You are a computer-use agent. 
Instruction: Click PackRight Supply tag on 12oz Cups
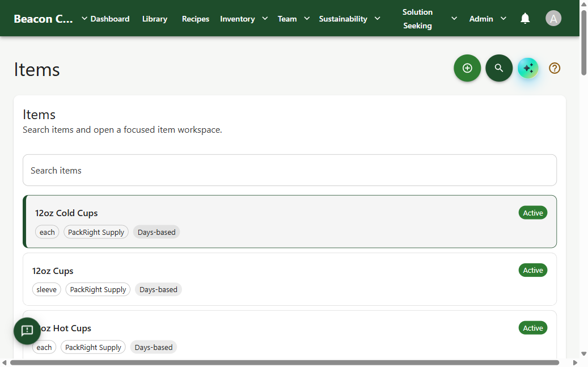click(98, 290)
